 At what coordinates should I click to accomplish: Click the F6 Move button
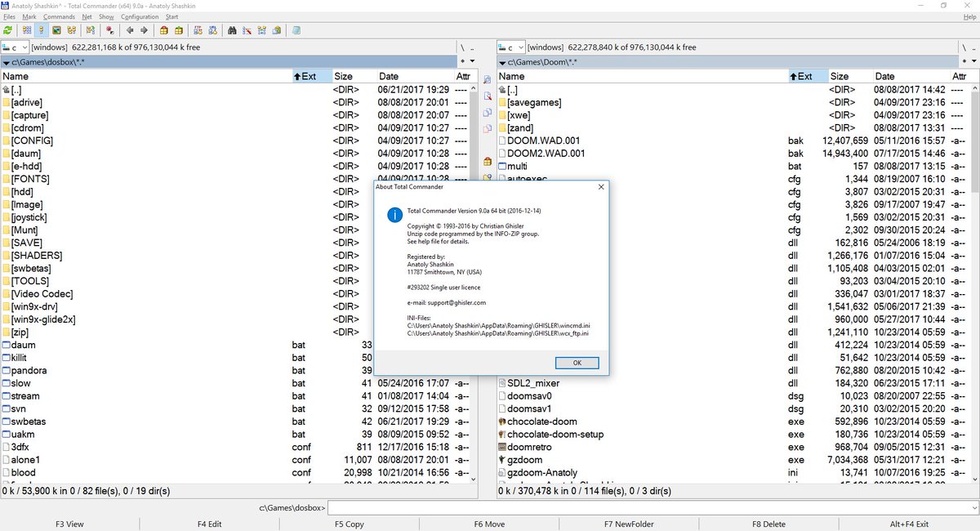click(489, 524)
